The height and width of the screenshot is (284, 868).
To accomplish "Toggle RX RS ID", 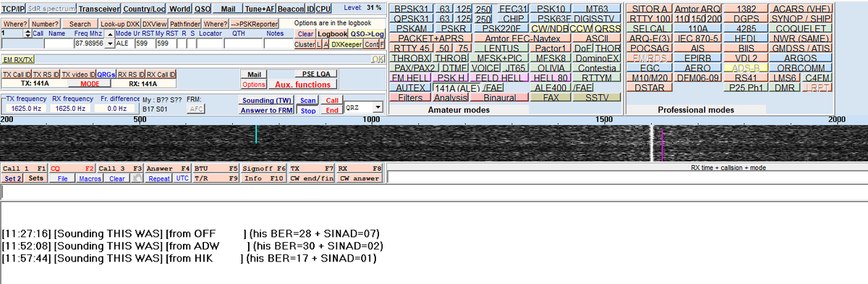I will (x=132, y=74).
